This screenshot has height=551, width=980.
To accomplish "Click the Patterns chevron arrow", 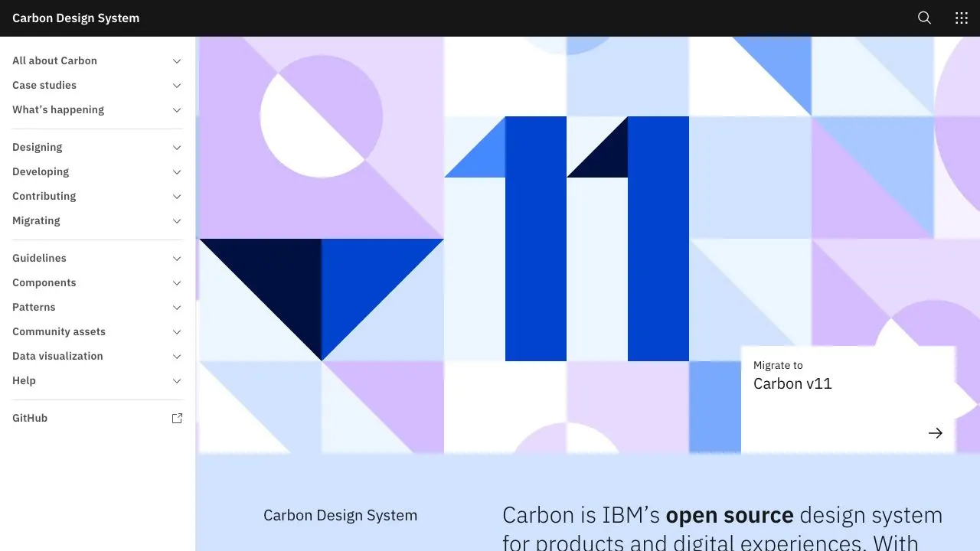I will pyautogui.click(x=177, y=308).
